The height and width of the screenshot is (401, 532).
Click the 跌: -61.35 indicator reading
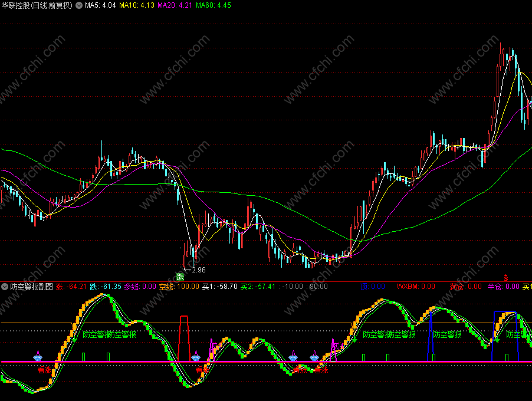(x=106, y=287)
